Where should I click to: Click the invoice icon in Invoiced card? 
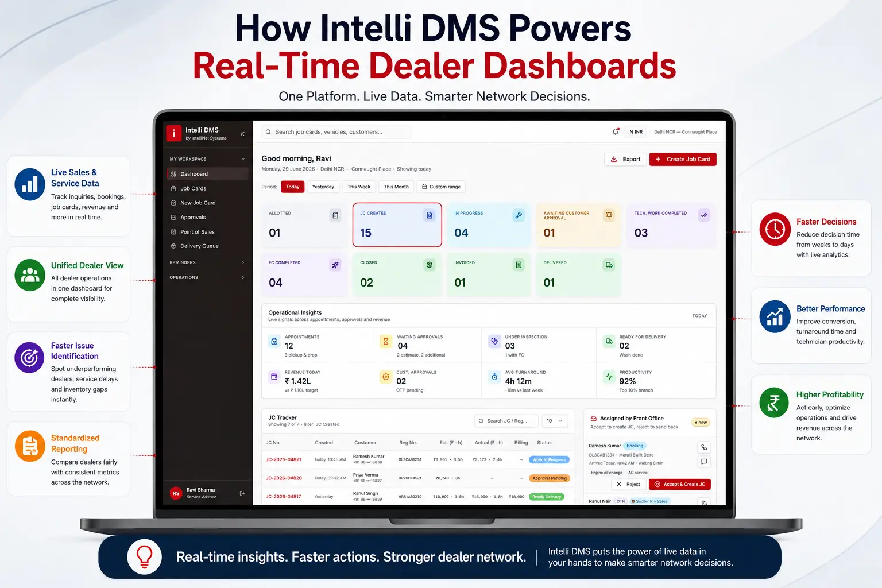519,265
